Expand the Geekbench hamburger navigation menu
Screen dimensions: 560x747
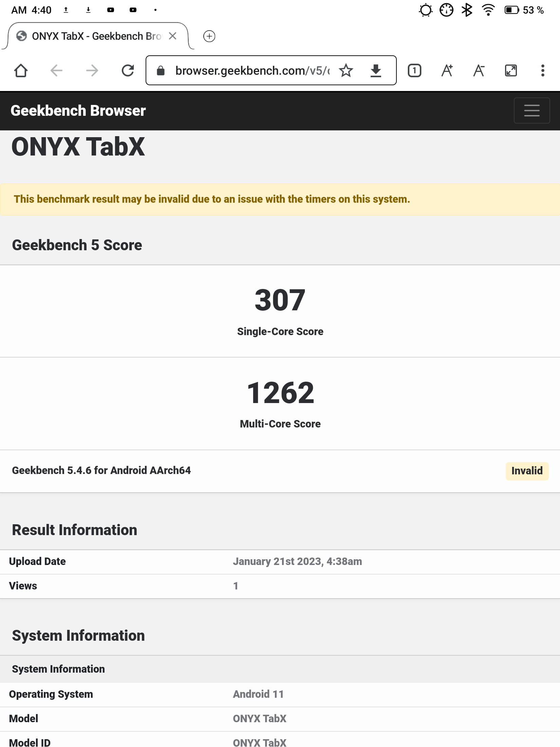532,111
